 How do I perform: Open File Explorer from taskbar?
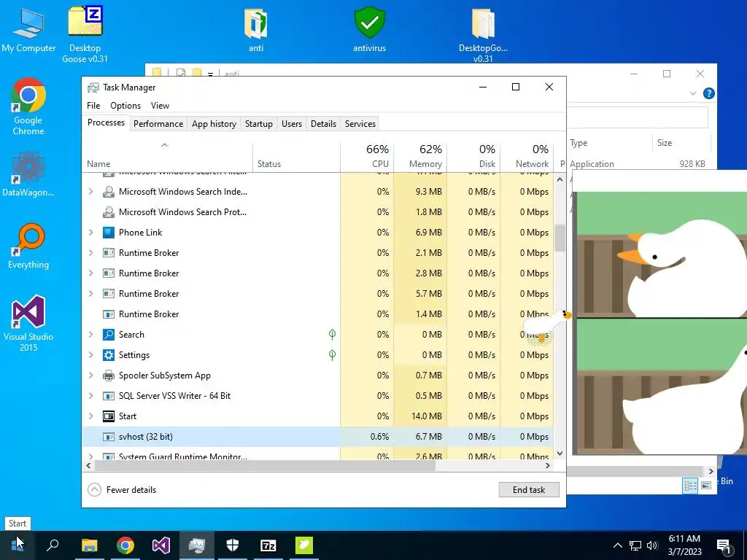click(x=89, y=545)
